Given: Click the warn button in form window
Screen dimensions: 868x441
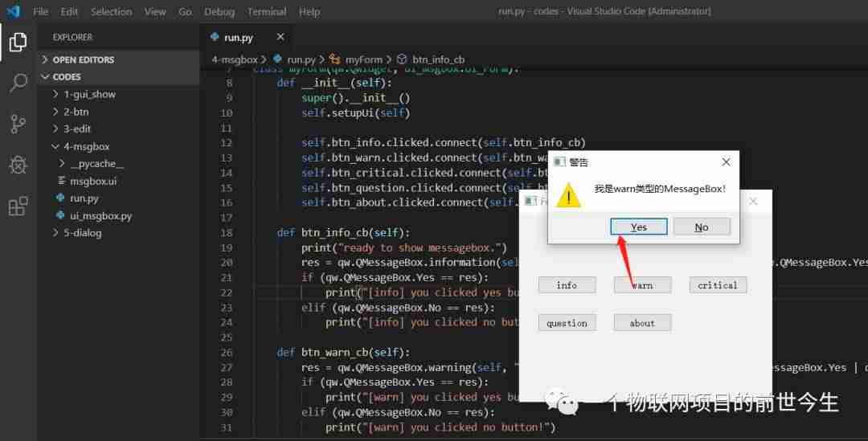Looking at the screenshot, I should click(642, 285).
